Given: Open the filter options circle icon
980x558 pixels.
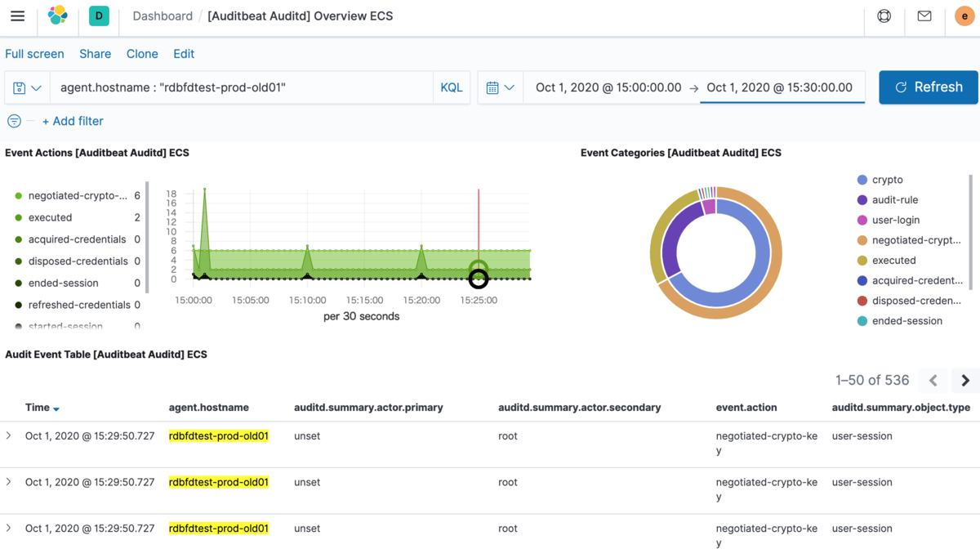Looking at the screenshot, I should click(14, 121).
